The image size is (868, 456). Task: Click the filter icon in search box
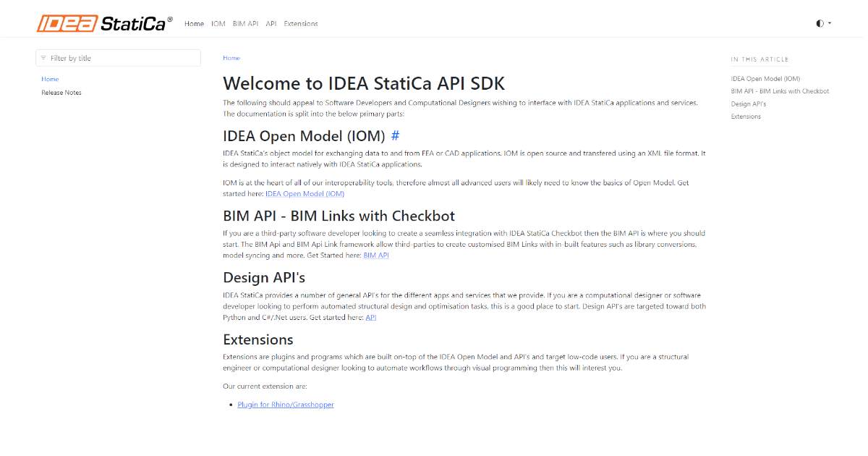click(43, 59)
